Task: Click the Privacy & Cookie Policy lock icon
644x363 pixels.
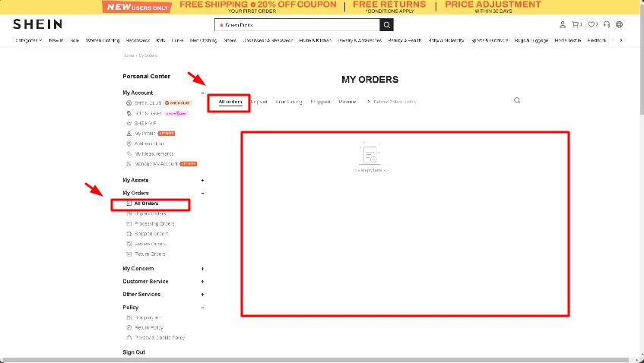Action: pos(128,338)
